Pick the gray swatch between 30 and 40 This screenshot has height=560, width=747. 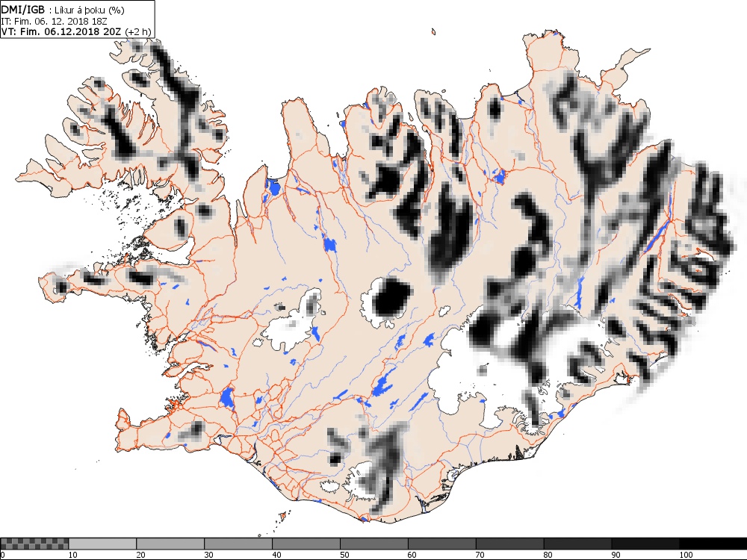(238, 544)
